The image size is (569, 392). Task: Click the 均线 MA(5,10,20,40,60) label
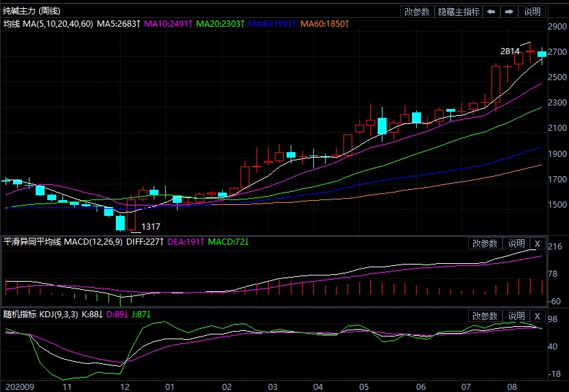[48, 24]
